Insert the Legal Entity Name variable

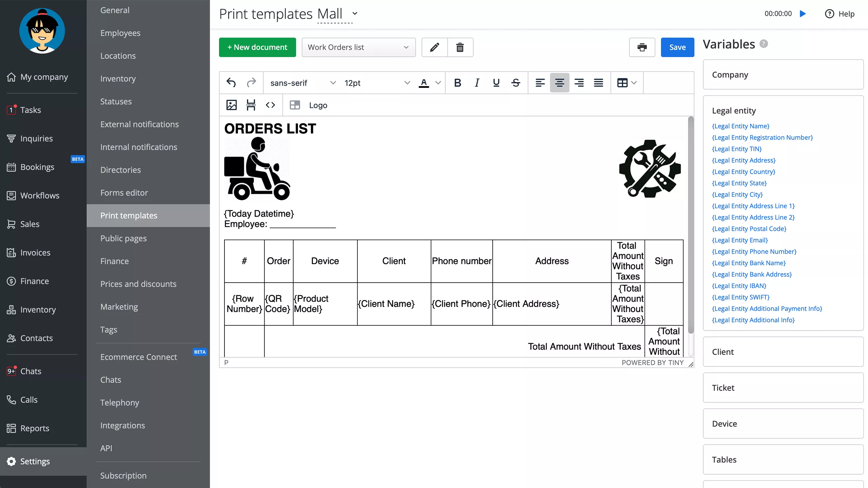pyautogui.click(x=741, y=126)
